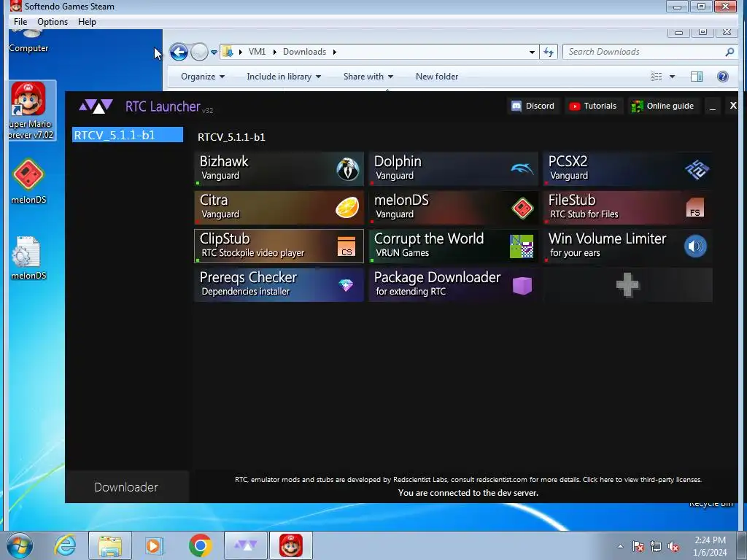Click VM1 in the address breadcrumb
The image size is (747, 560).
pos(258,52)
